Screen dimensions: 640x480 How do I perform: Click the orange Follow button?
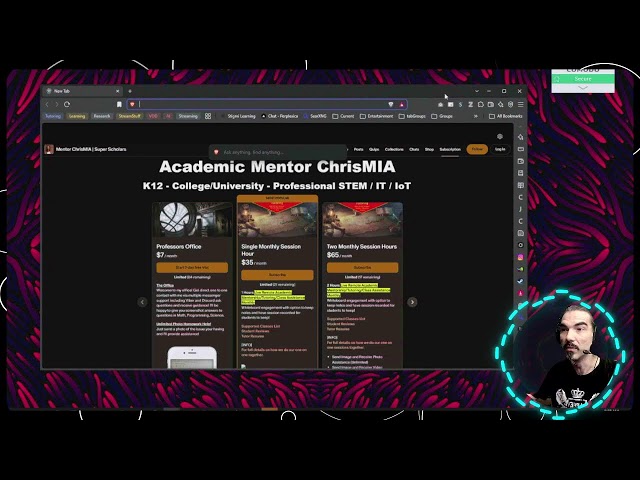(x=477, y=149)
